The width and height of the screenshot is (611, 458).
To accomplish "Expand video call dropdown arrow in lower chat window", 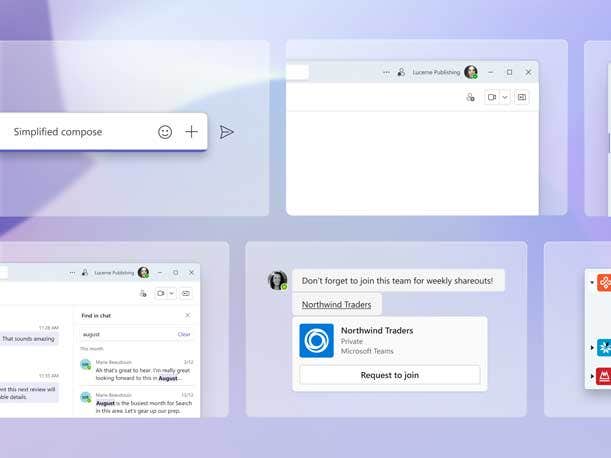I will tap(171, 293).
